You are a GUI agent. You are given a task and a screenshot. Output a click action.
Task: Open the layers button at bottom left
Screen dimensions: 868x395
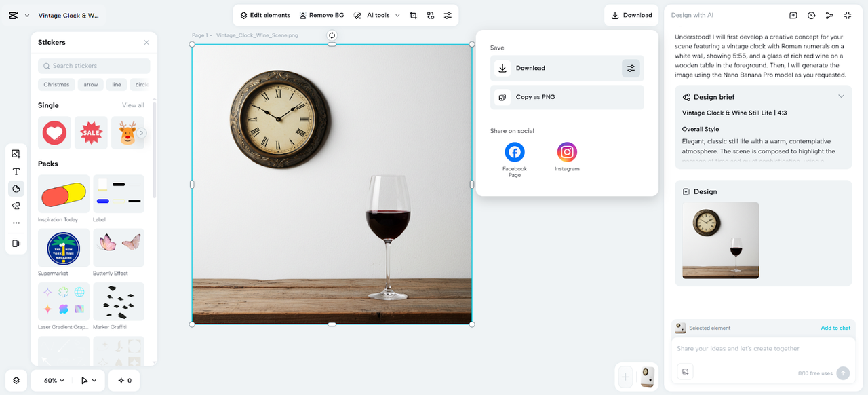[x=16, y=381]
